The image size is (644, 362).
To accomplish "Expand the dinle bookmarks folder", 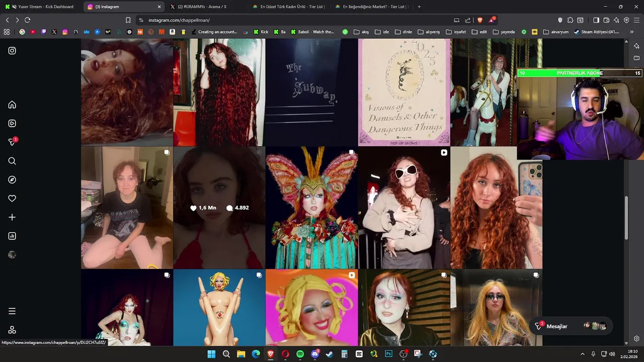I will 404,32.
